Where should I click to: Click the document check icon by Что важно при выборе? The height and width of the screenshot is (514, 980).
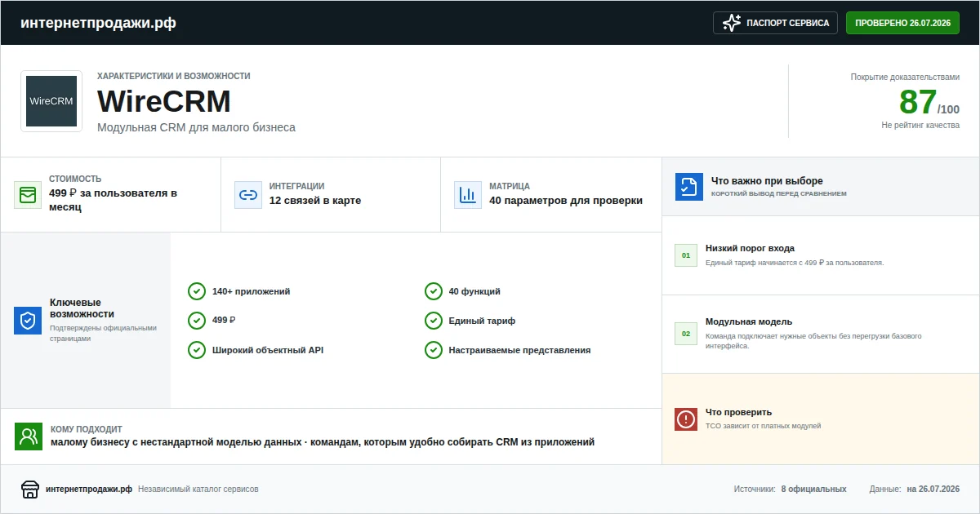click(689, 187)
